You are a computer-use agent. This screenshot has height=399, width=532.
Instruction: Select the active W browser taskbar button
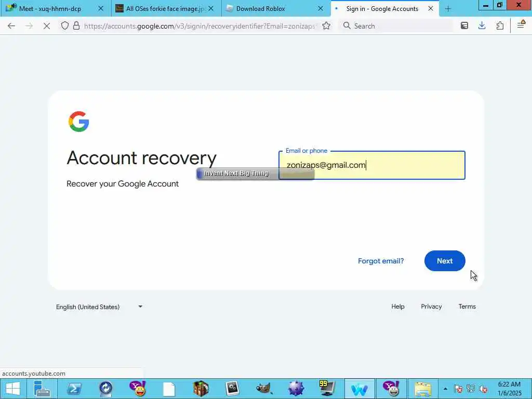[x=359, y=389]
